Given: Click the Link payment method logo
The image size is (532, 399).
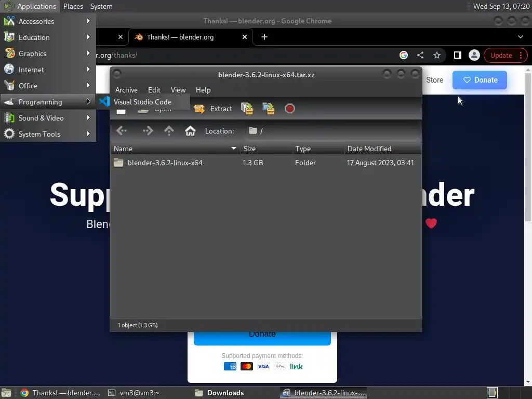Looking at the screenshot, I should [x=296, y=366].
